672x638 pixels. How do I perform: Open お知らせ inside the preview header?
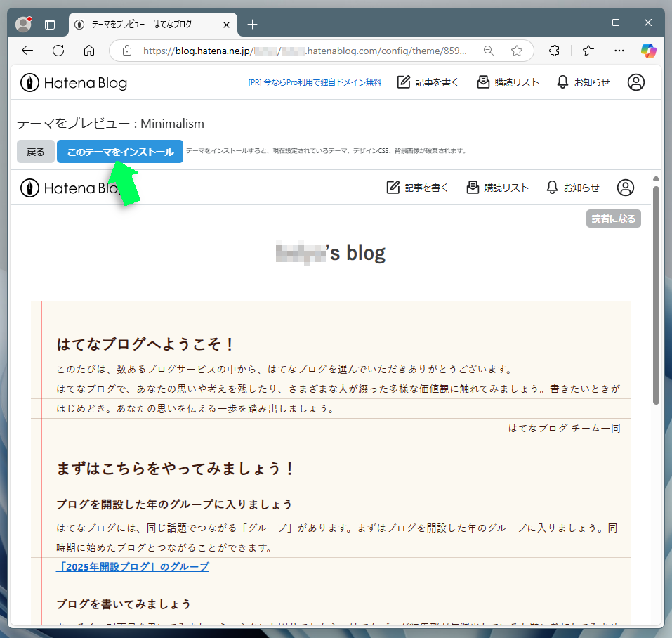click(x=573, y=188)
